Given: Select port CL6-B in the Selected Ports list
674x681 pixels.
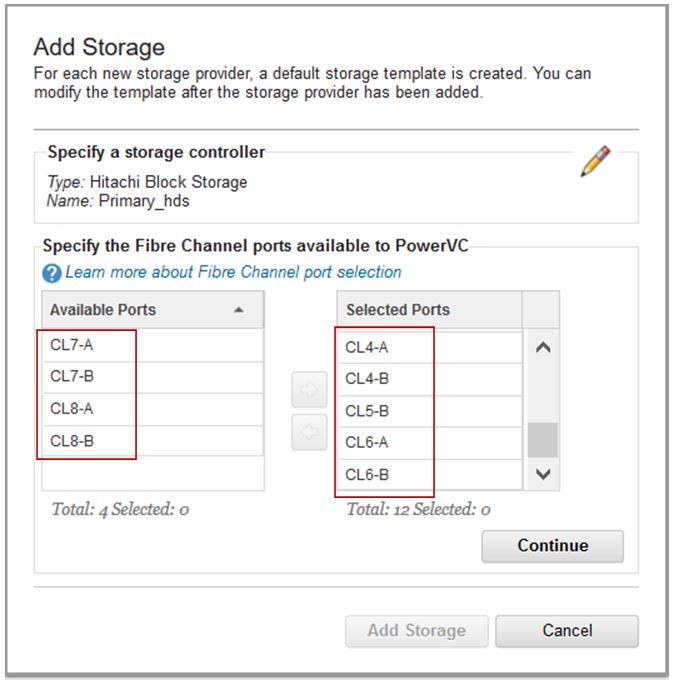Looking at the screenshot, I should click(x=430, y=475).
